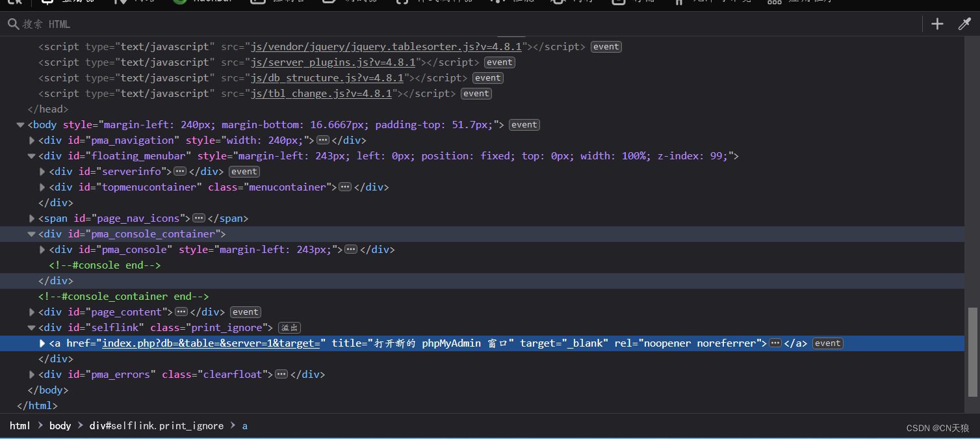Select div#selflink.print_ignore in the breadcrumb
The width and height of the screenshot is (980, 439).
(x=157, y=426)
